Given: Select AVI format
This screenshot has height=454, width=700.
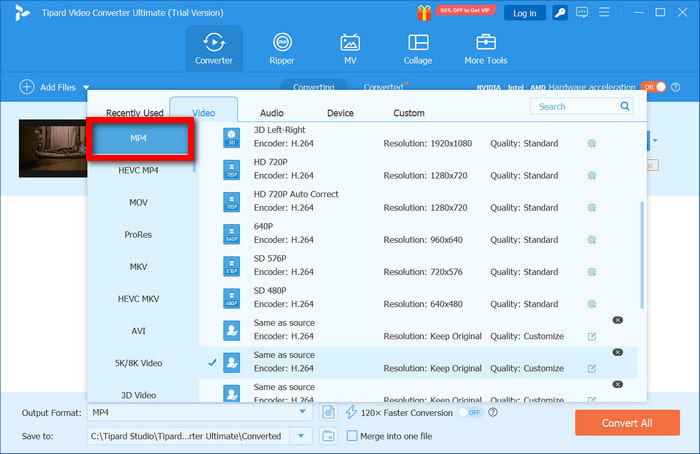Looking at the screenshot, I should pos(138,331).
